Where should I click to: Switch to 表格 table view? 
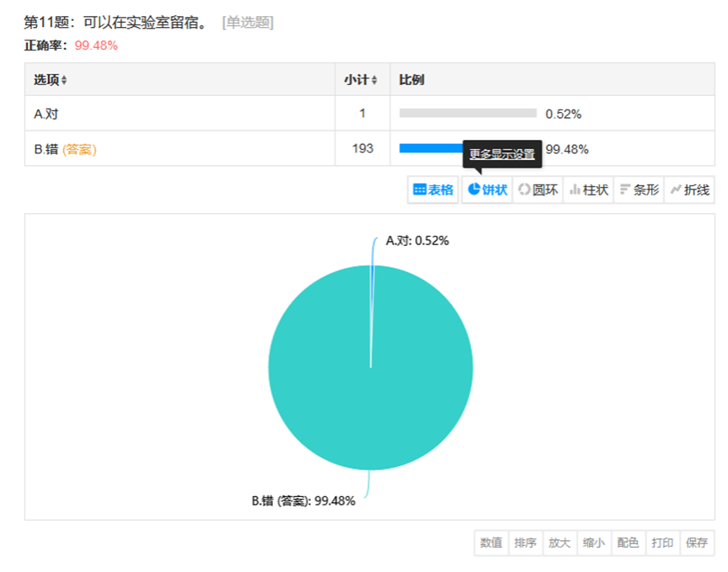tap(433, 190)
